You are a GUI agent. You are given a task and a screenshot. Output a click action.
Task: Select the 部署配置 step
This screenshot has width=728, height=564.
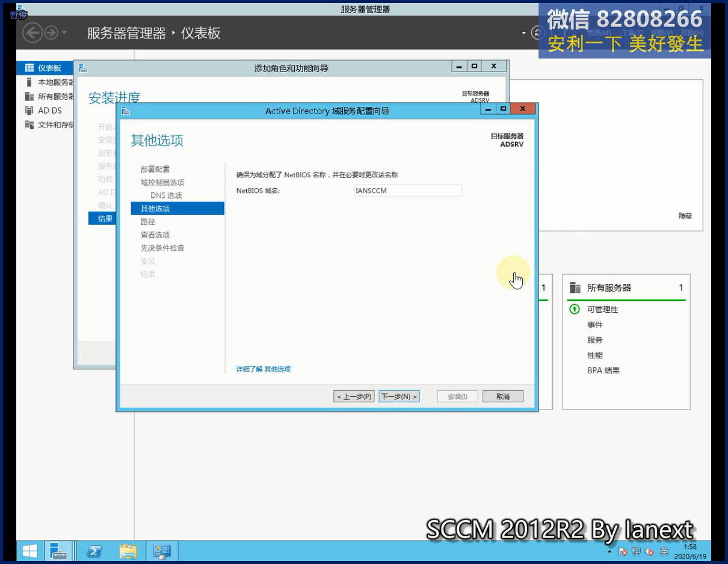(x=155, y=169)
